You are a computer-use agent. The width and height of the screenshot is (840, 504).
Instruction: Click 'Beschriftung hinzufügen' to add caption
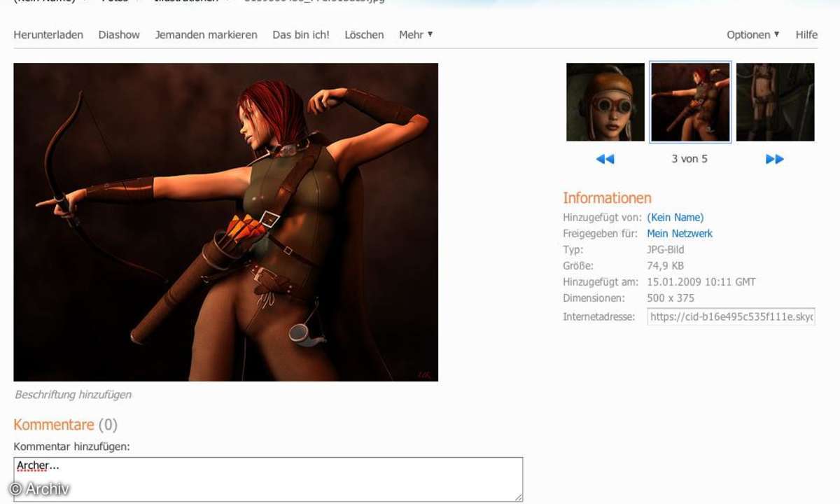point(73,394)
